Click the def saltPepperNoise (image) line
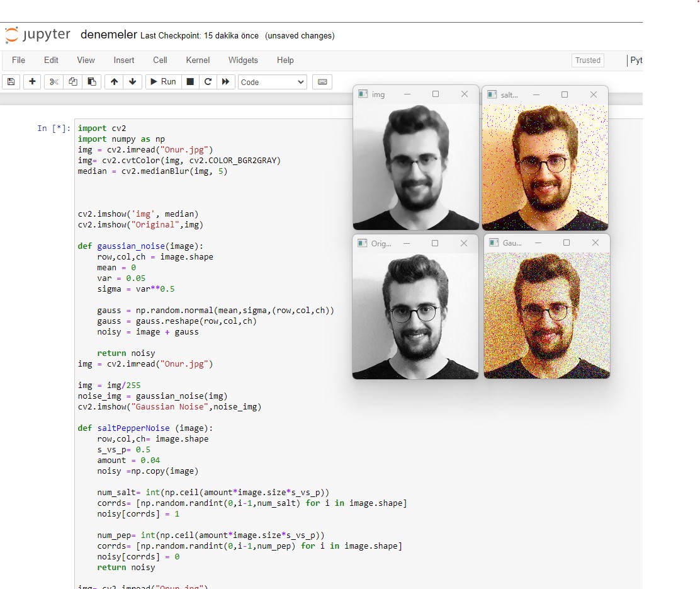The height and width of the screenshot is (589, 700). point(145,428)
